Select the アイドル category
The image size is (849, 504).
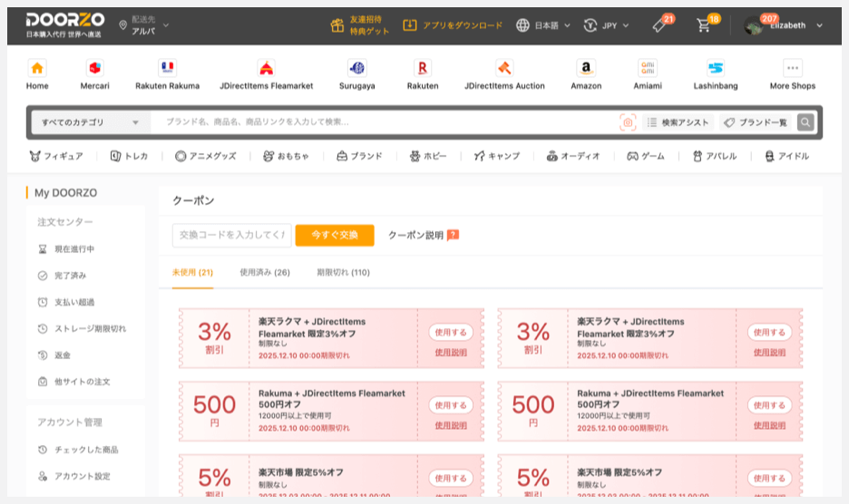(x=786, y=156)
